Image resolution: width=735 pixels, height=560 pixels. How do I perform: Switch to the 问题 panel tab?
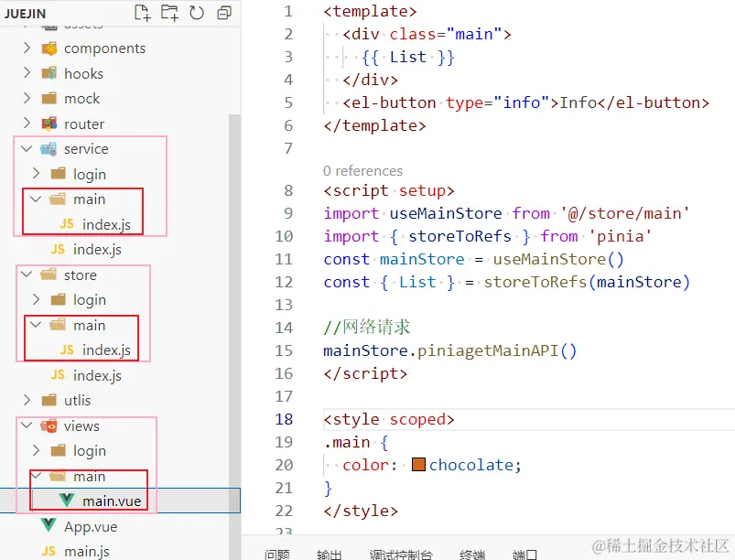click(x=276, y=555)
